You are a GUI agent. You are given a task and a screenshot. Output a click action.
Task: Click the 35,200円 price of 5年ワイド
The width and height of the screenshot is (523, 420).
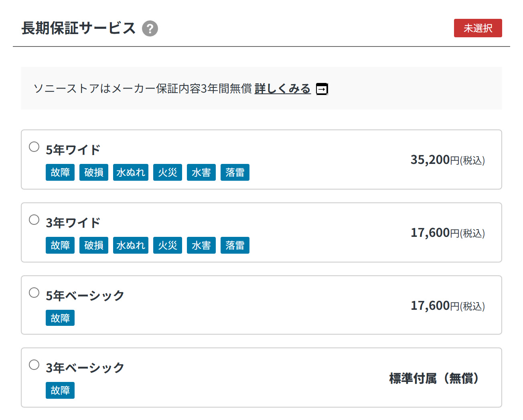[448, 160]
